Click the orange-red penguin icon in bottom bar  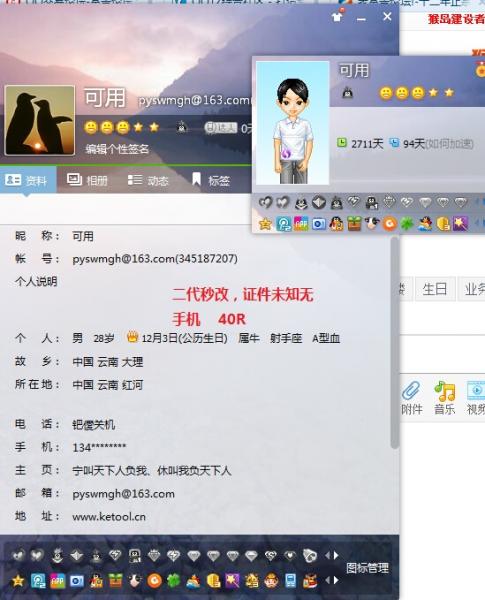pyautogui.click(x=96, y=581)
